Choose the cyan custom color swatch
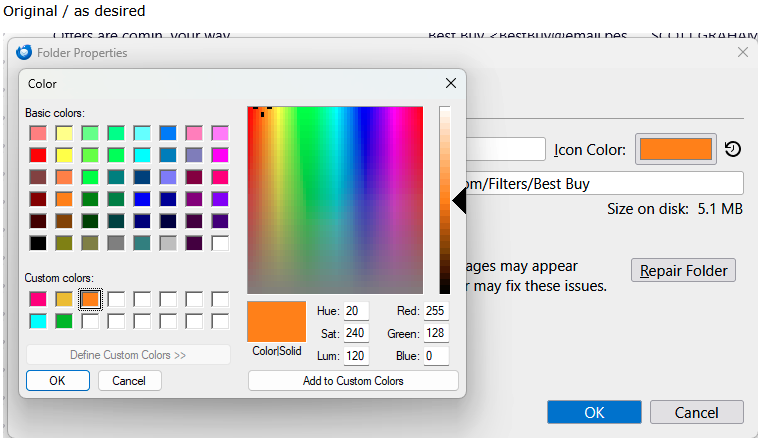Image resolution: width=758 pixels, height=439 pixels. pos(38,321)
